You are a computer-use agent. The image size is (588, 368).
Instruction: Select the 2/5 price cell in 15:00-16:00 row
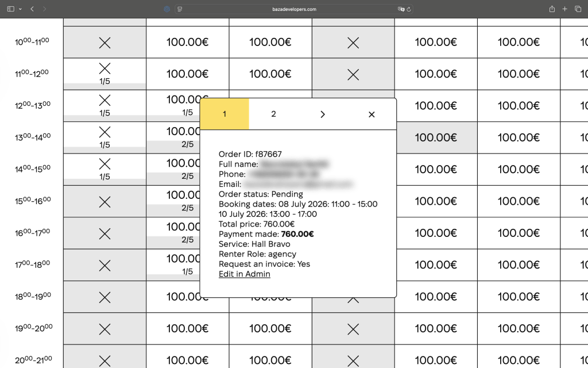tap(173, 201)
